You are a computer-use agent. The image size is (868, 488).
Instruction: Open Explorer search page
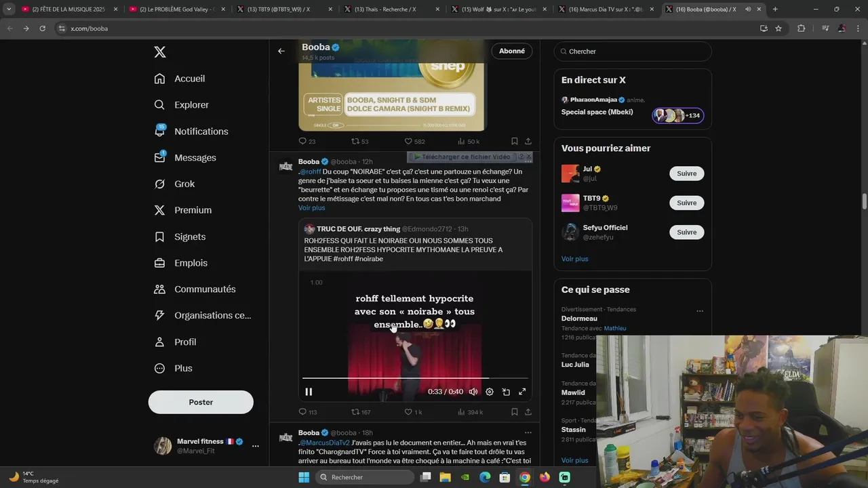coord(181,105)
